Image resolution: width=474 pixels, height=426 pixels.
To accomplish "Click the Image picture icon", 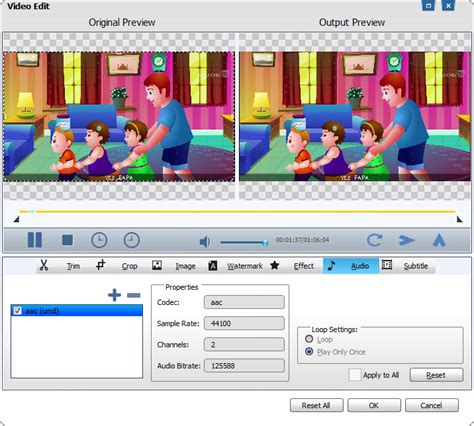I will (157, 265).
